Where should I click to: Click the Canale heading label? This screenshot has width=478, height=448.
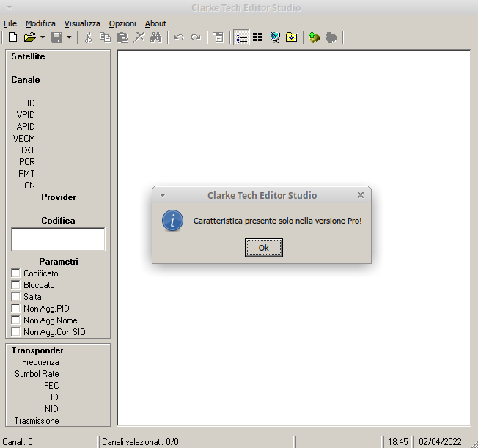[26, 80]
